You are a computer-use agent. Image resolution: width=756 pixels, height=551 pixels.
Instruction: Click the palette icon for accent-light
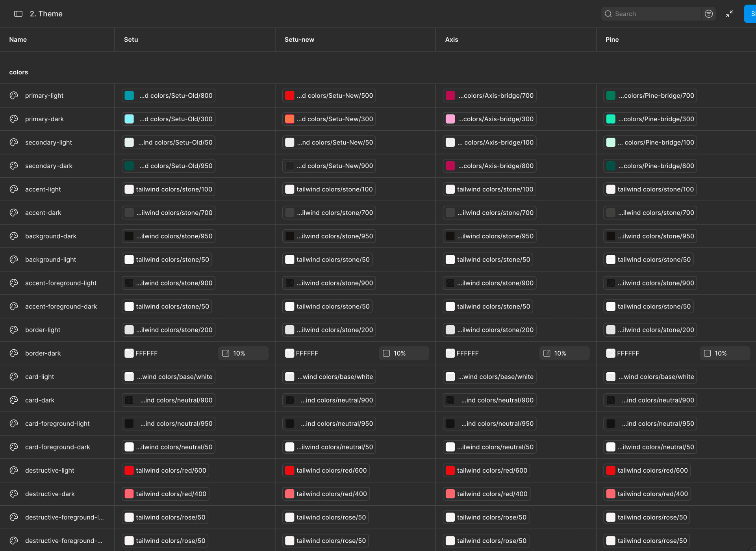[x=14, y=189]
